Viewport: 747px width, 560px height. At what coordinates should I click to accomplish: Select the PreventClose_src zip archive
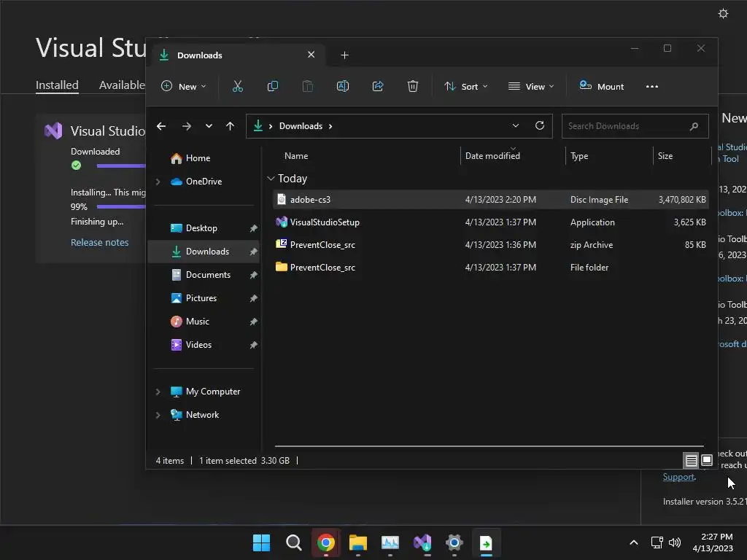(491, 245)
